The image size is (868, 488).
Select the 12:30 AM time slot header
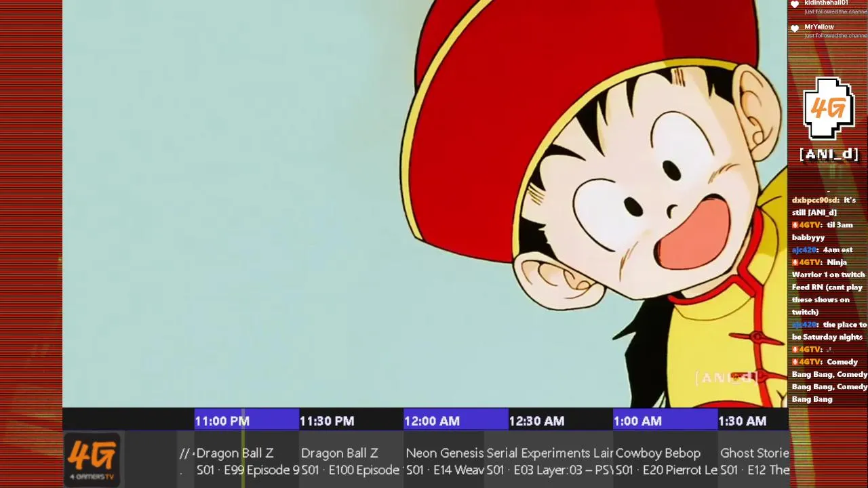tap(560, 421)
